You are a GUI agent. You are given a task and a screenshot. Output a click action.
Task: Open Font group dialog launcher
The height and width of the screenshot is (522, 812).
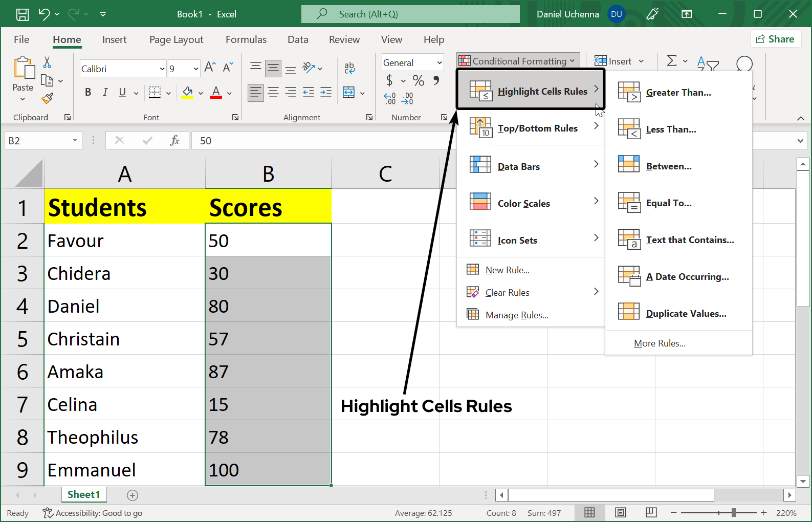click(x=235, y=117)
